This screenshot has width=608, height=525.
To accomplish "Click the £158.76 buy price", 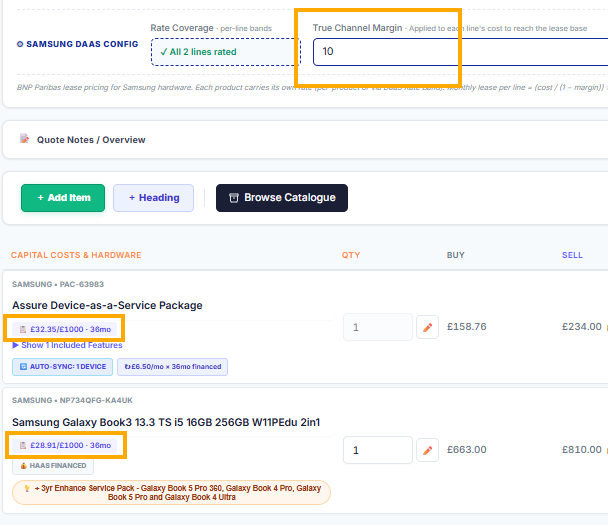I will (466, 327).
